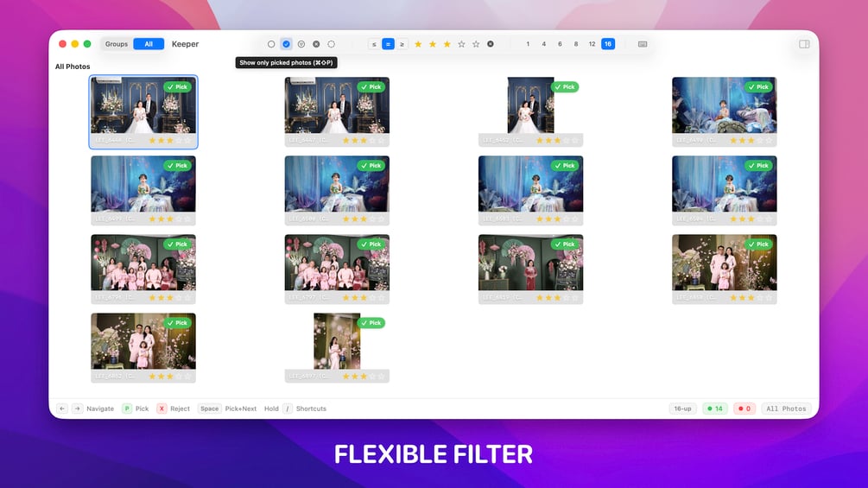The image size is (868, 488).
Task: Set rating comparison to less-than-or-equal
Action: [374, 44]
